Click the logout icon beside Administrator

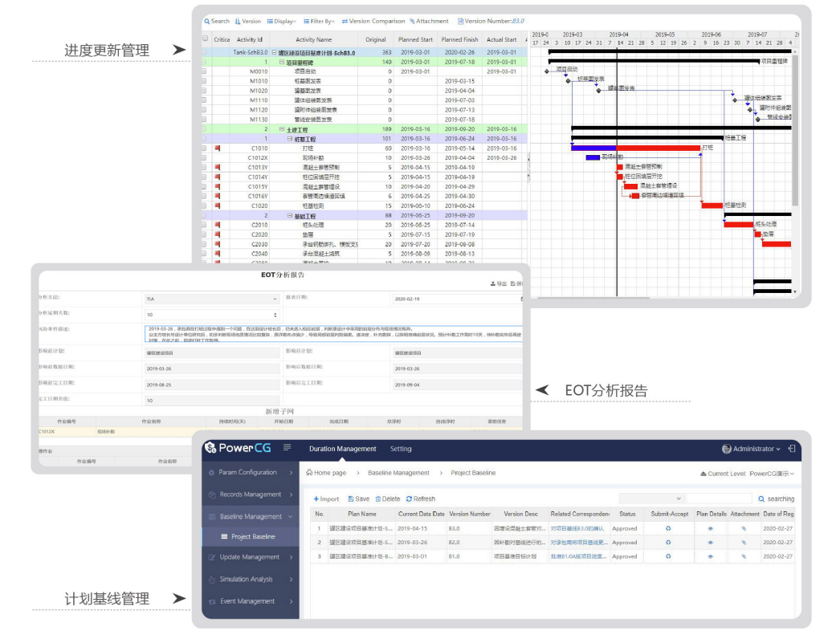[x=791, y=449]
